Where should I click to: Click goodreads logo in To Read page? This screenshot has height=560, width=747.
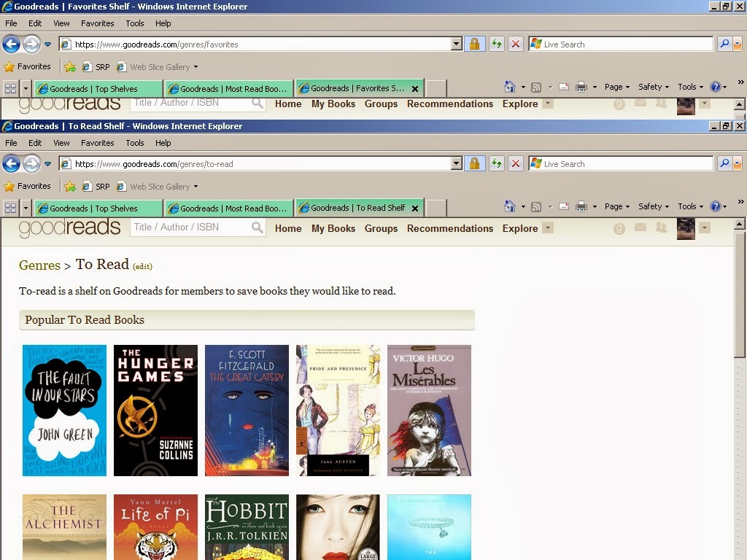[x=69, y=228]
